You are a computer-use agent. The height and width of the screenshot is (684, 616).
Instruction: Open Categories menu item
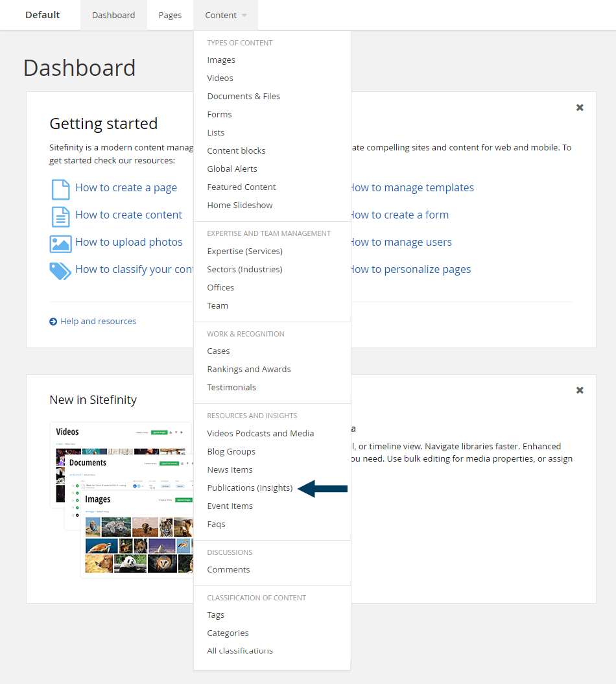(228, 633)
